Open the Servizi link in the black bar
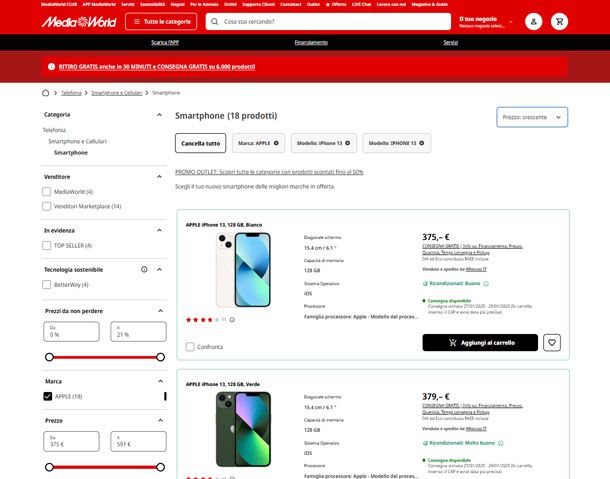Image resolution: width=610 pixels, height=479 pixels. (450, 42)
